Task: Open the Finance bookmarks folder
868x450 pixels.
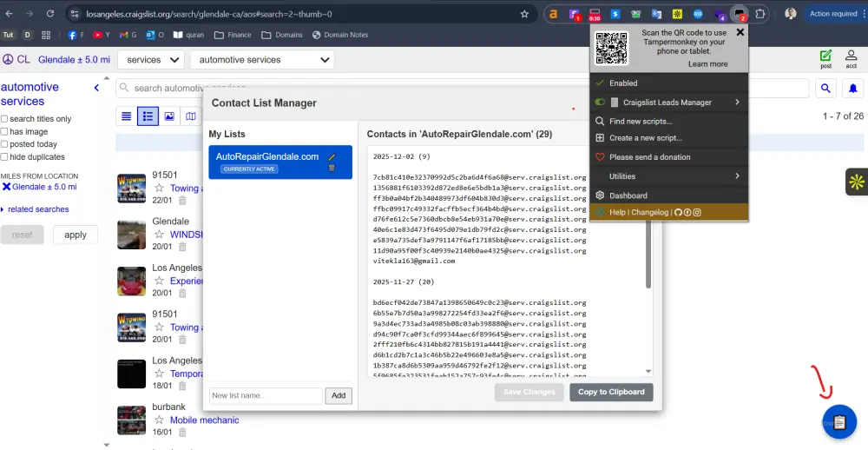Action: coord(233,35)
